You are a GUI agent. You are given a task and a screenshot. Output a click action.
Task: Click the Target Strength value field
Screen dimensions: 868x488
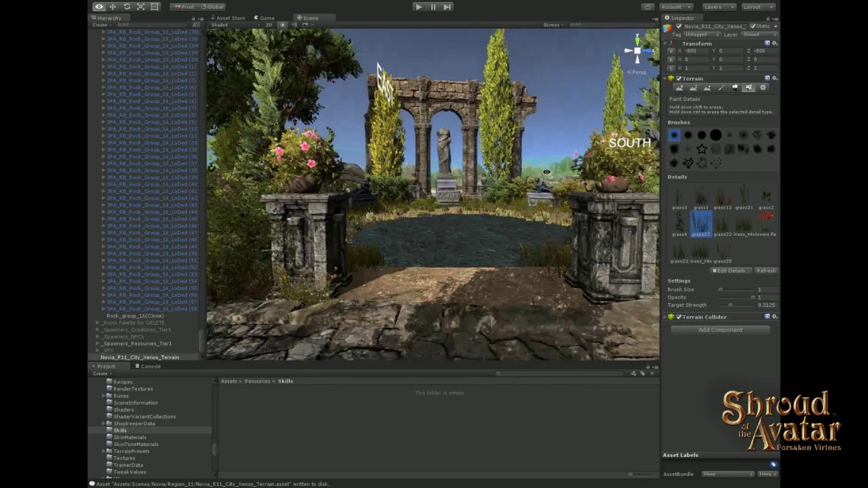pos(767,306)
